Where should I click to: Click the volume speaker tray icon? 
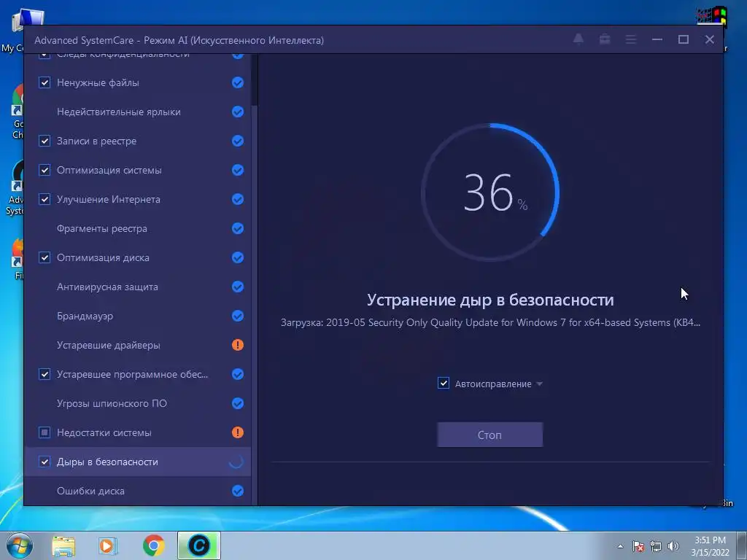tap(673, 546)
